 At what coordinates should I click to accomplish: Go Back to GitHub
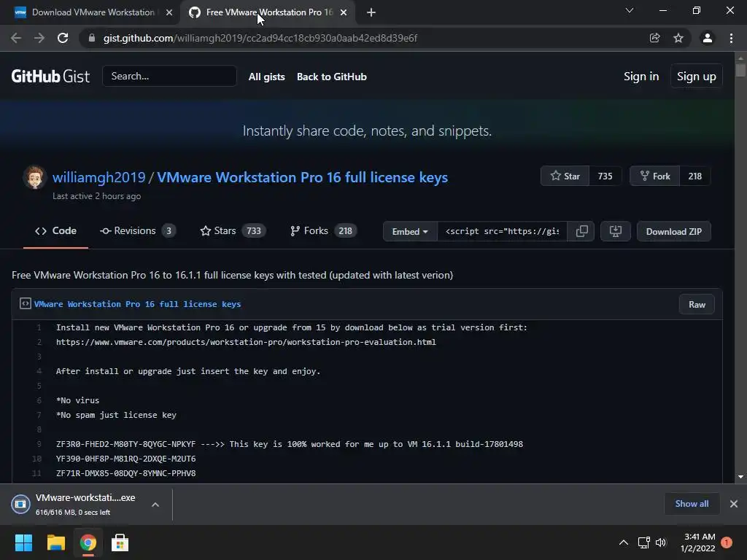[332, 77]
